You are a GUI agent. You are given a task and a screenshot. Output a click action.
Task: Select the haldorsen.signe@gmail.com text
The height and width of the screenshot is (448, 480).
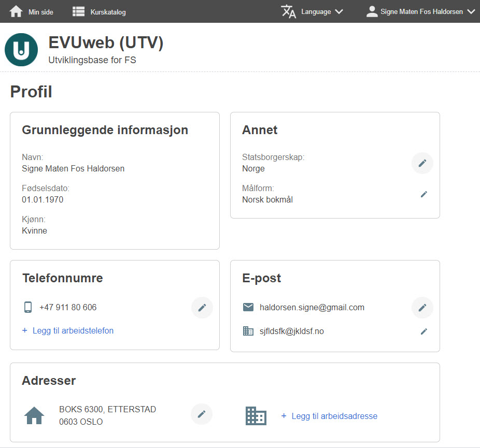[x=312, y=307]
